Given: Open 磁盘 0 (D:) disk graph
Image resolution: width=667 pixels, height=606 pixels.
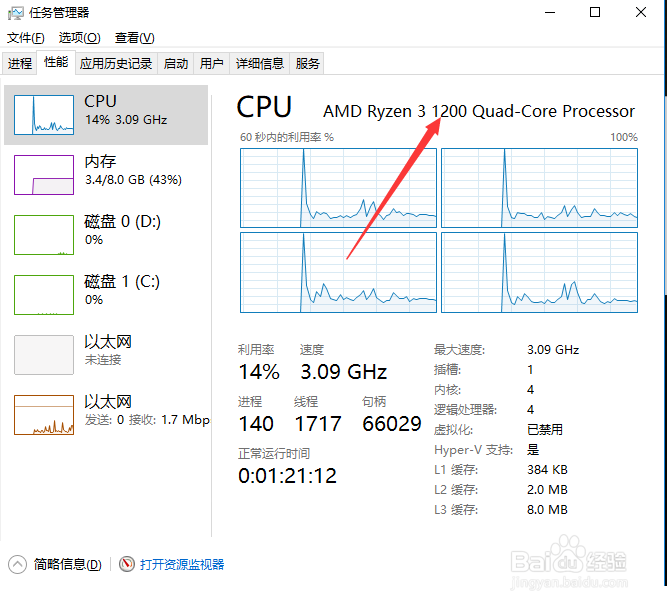Looking at the screenshot, I should (43, 234).
